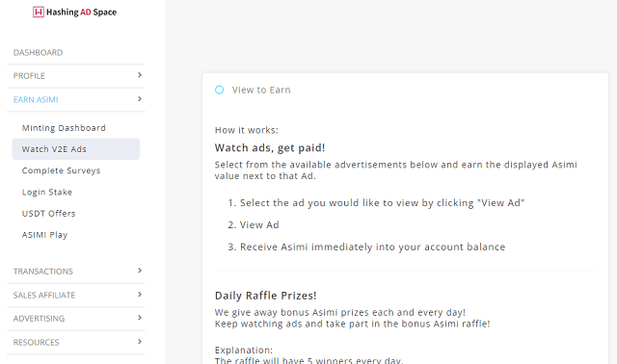Click the EARN ASIMI menu label
The image size is (617, 364).
click(36, 100)
